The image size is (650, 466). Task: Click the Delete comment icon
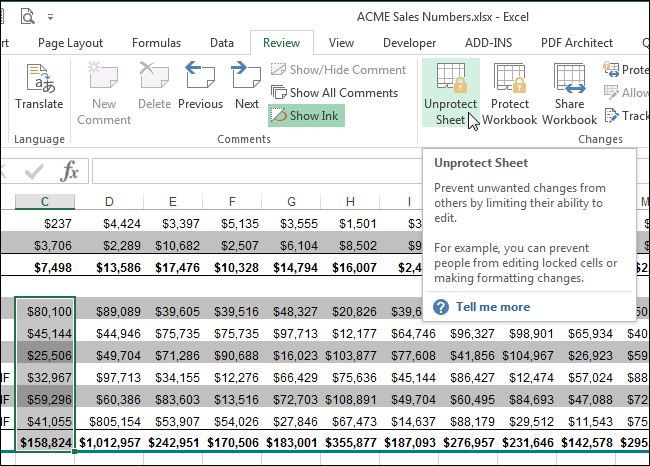[154, 75]
